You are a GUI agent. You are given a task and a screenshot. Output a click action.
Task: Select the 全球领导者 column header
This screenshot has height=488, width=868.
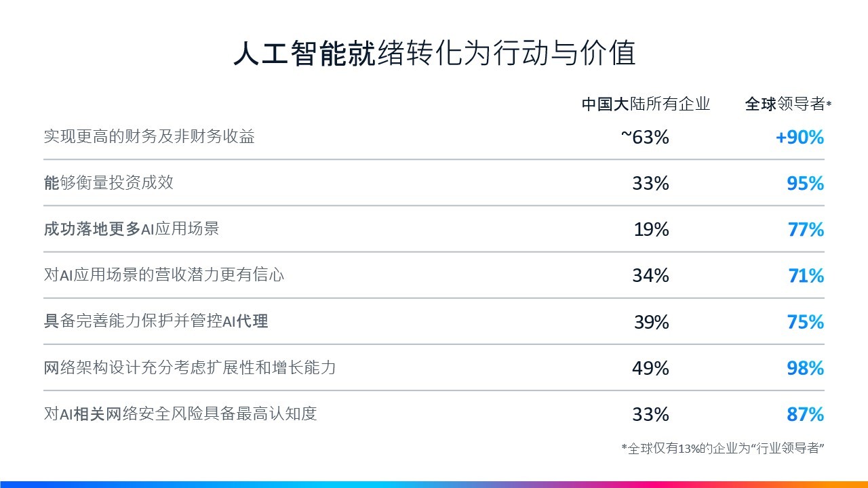[x=787, y=104]
